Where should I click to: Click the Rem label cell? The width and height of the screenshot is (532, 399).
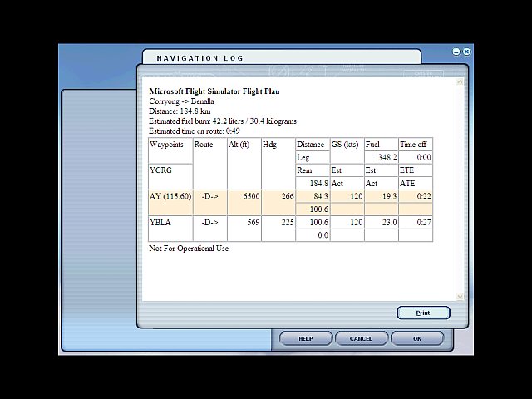pyautogui.click(x=313, y=170)
